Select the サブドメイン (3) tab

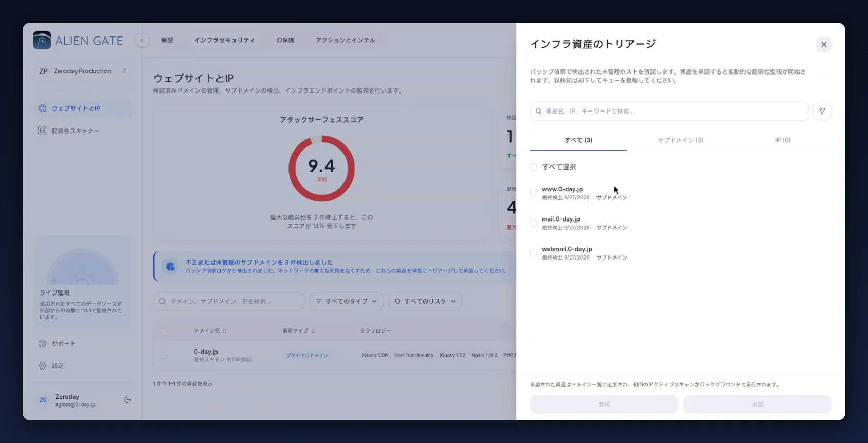click(x=681, y=140)
